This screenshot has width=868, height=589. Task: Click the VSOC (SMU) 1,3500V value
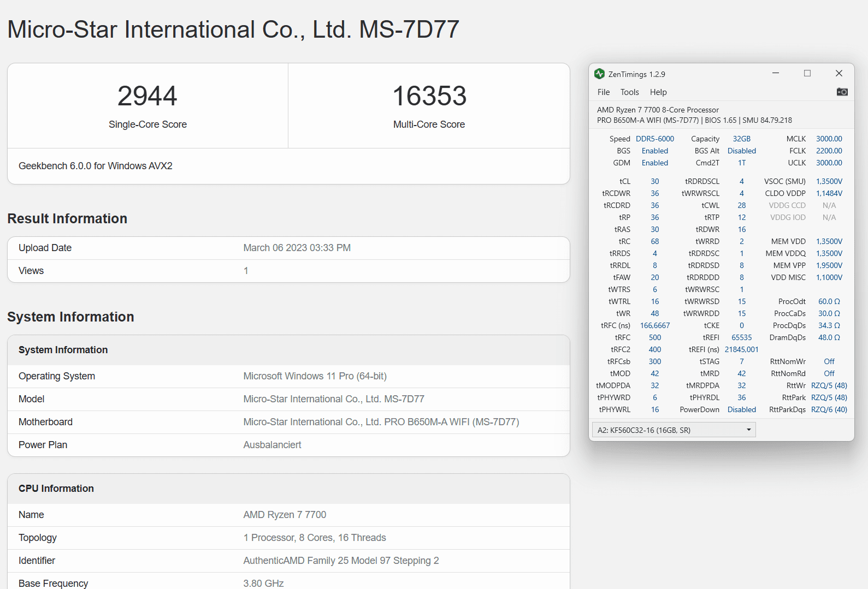click(x=829, y=181)
